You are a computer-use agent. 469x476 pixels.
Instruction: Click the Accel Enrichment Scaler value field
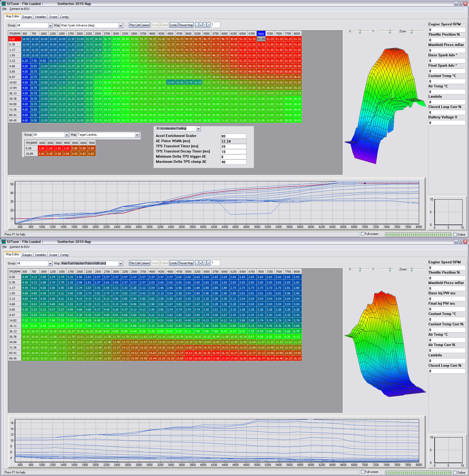pos(233,136)
